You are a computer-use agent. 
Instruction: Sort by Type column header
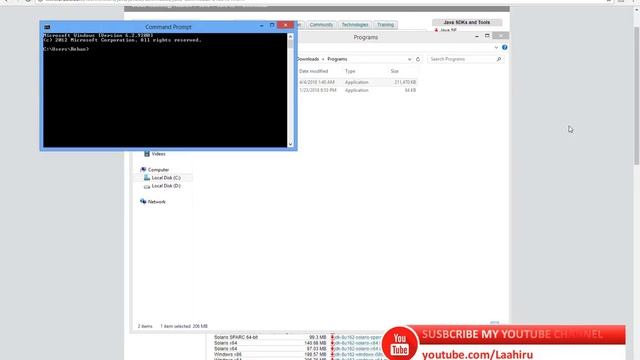(350, 71)
